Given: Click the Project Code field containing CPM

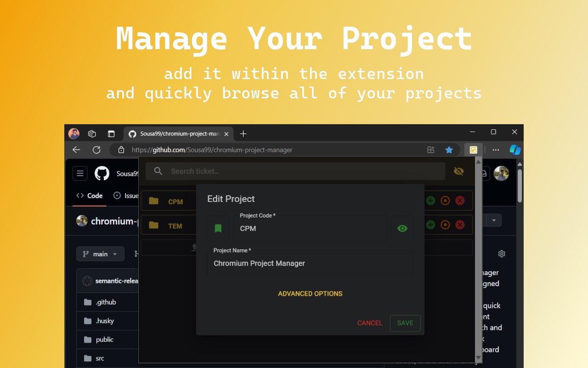Looking at the screenshot, I should click(311, 228).
